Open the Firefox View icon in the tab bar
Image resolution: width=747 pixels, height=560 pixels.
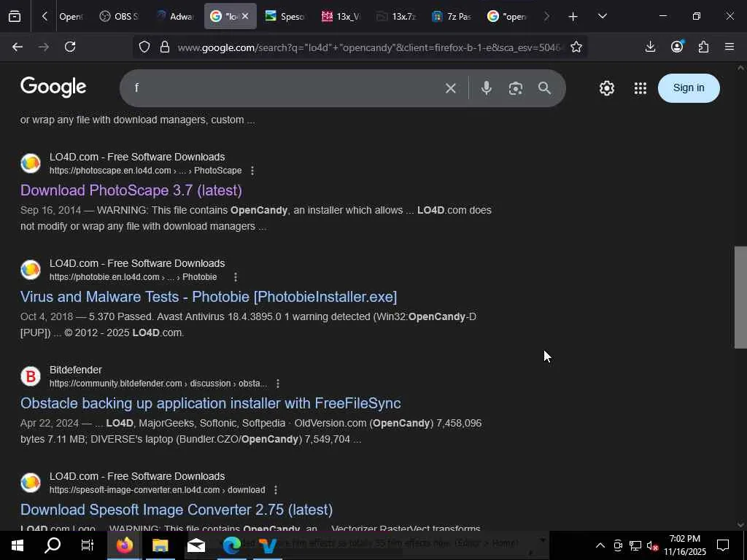(x=15, y=16)
